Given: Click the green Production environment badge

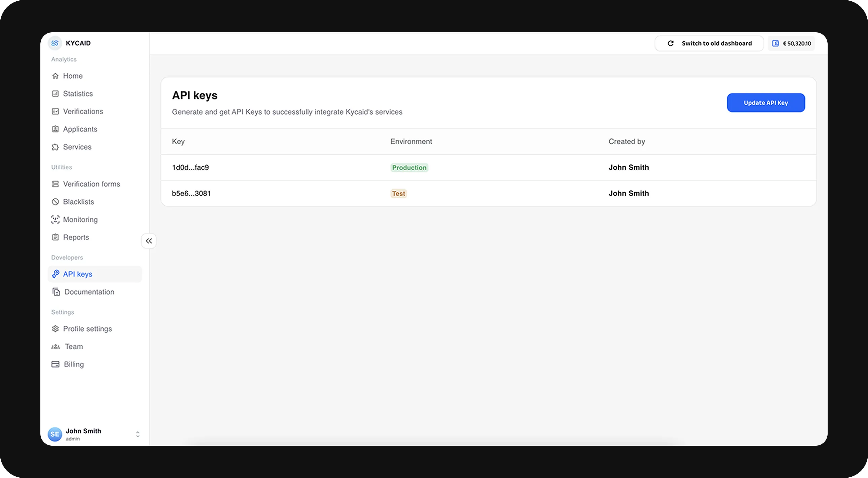Looking at the screenshot, I should (409, 168).
